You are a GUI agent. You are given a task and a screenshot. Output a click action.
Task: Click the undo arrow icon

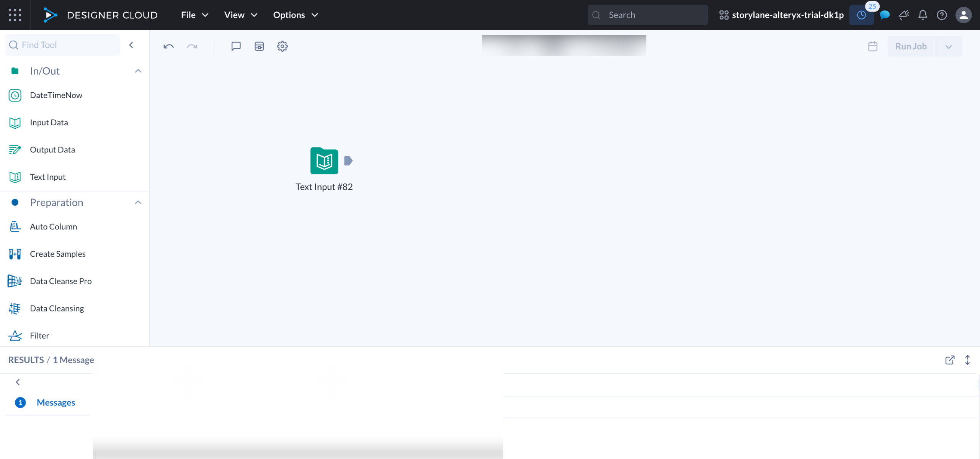168,46
